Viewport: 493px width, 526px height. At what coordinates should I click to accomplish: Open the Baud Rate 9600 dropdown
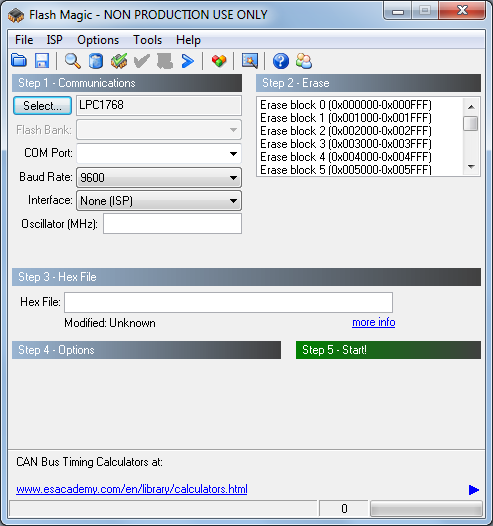coord(159,177)
